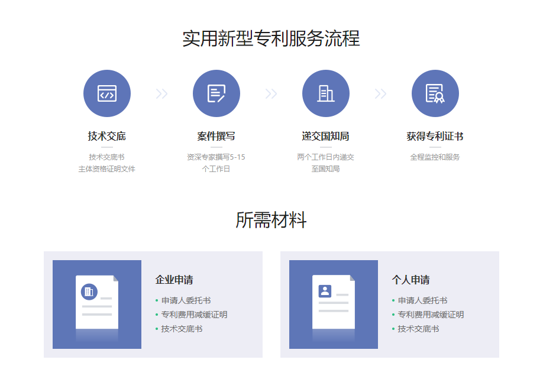Select the 技术交底 step title
Viewport: 543px width, 392px height.
coord(107,136)
